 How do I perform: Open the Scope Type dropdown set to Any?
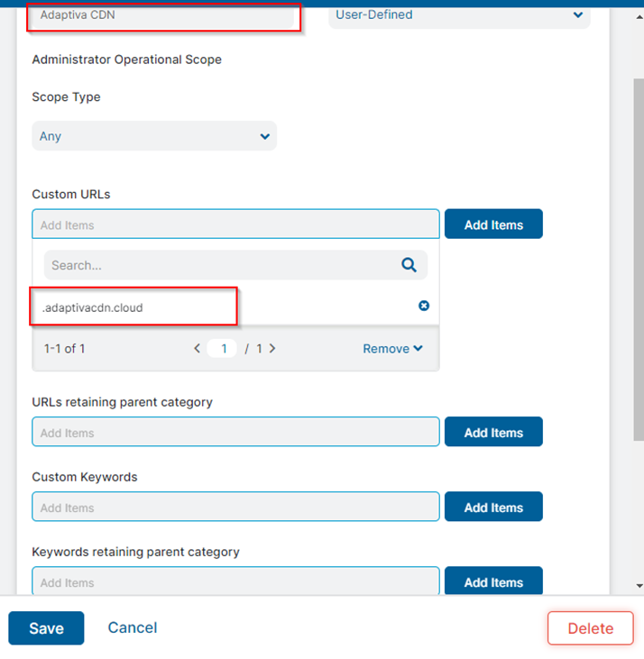[x=154, y=136]
